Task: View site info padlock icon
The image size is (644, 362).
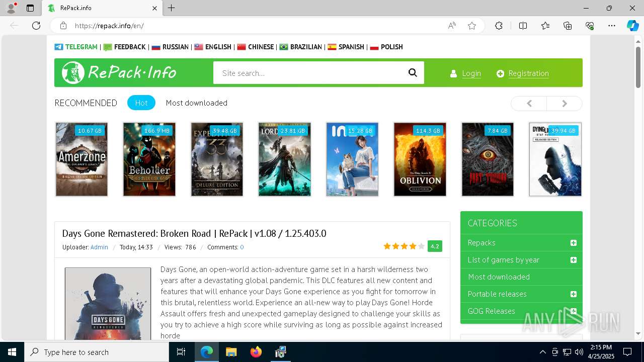Action: pos(63,26)
